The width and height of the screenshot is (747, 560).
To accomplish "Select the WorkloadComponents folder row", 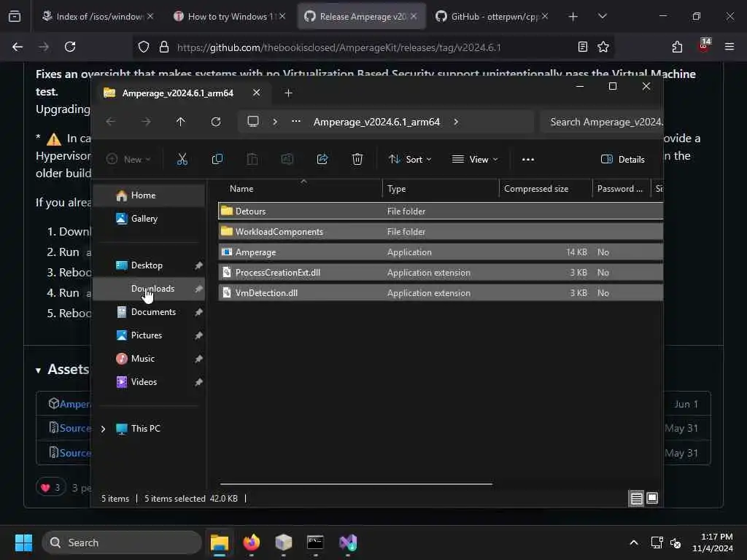I will tap(440, 231).
